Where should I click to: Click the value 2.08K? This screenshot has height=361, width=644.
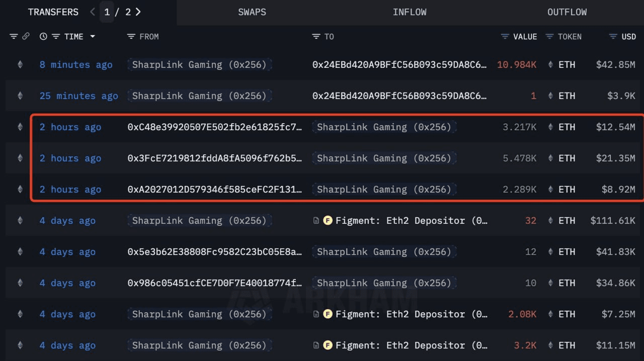523,314
